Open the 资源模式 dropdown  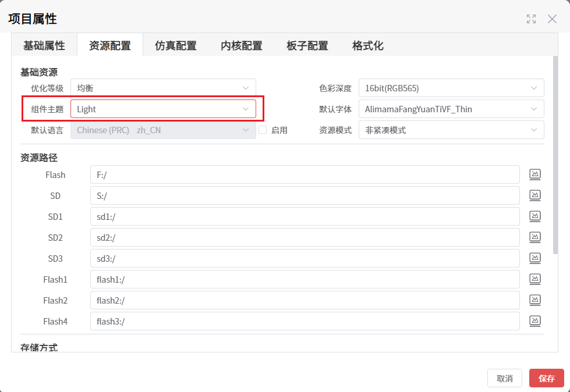pos(451,130)
